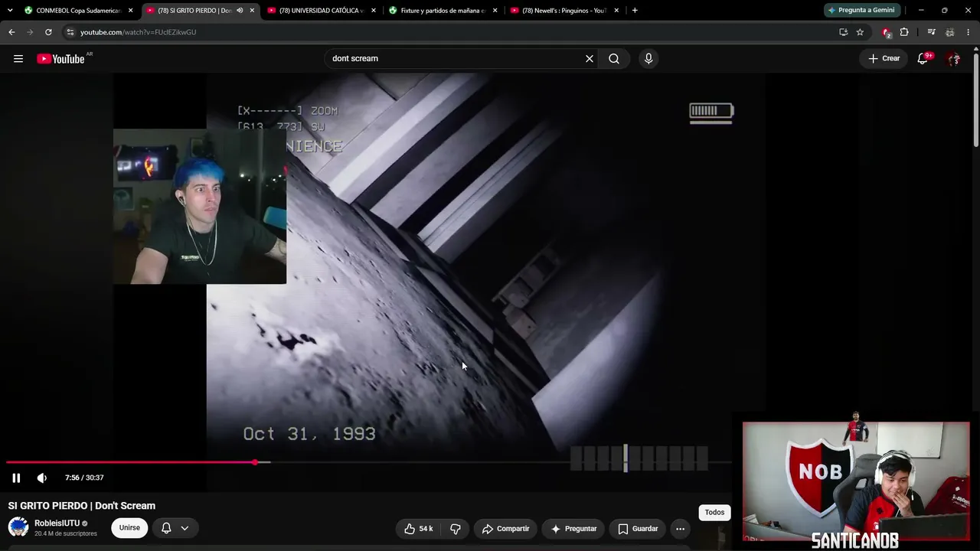Open the account avatar menu
This screenshot has height=551, width=980.
(x=954, y=59)
